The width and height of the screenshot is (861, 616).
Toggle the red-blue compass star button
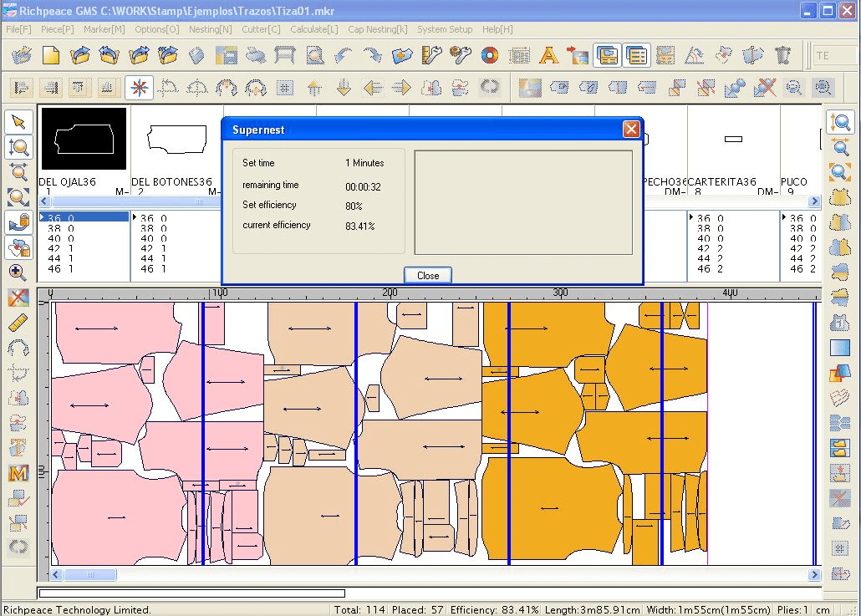pos(139,88)
